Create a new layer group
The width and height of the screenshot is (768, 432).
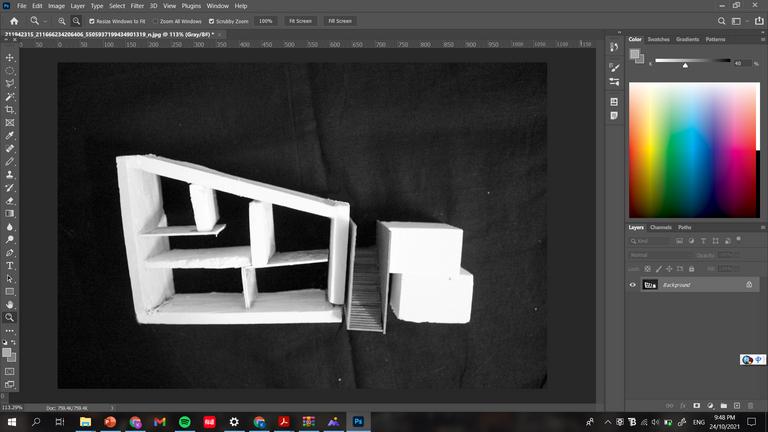pos(723,406)
